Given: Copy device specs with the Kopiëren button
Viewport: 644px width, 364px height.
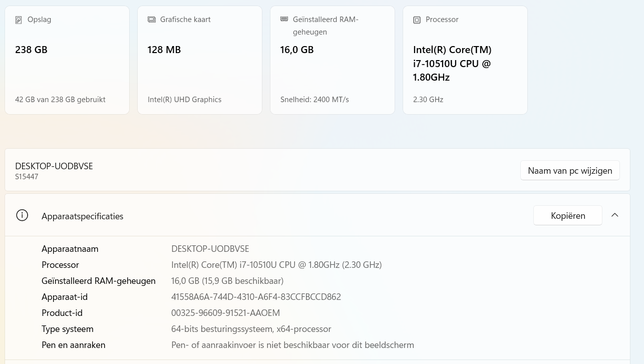Looking at the screenshot, I should 567,215.
